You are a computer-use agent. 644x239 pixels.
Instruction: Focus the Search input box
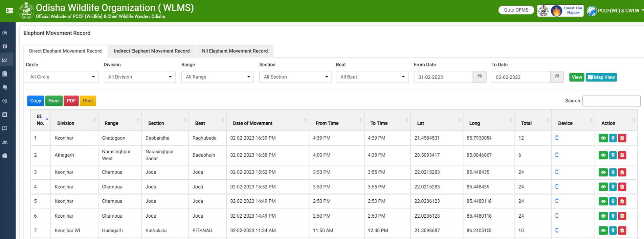[611, 101]
